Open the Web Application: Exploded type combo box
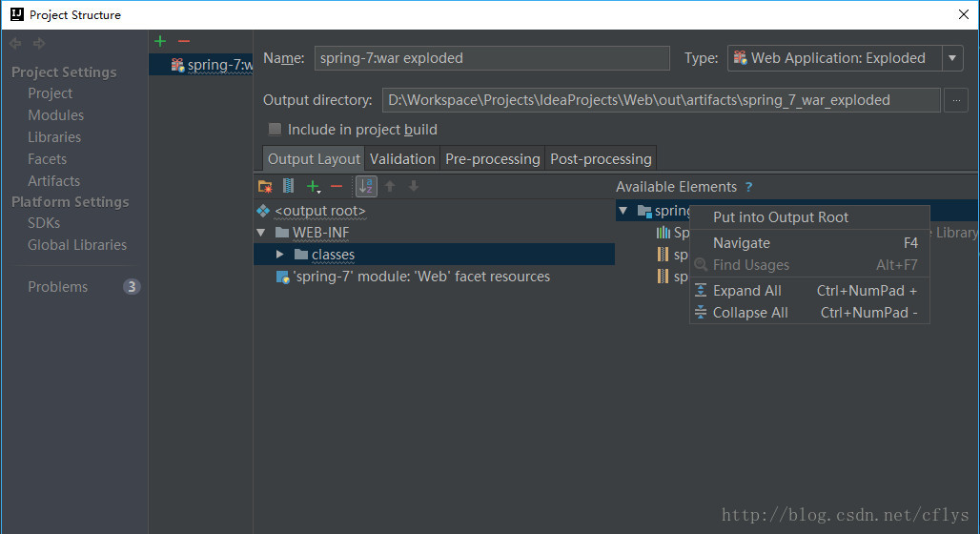 pyautogui.click(x=845, y=58)
